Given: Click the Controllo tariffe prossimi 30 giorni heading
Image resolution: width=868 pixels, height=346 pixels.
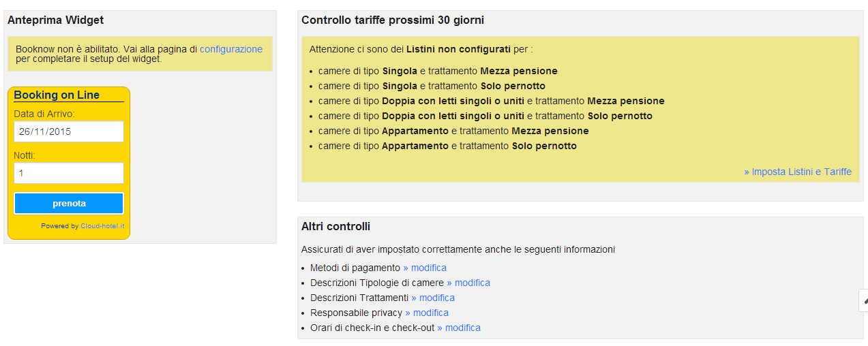Looking at the screenshot, I should [x=393, y=20].
